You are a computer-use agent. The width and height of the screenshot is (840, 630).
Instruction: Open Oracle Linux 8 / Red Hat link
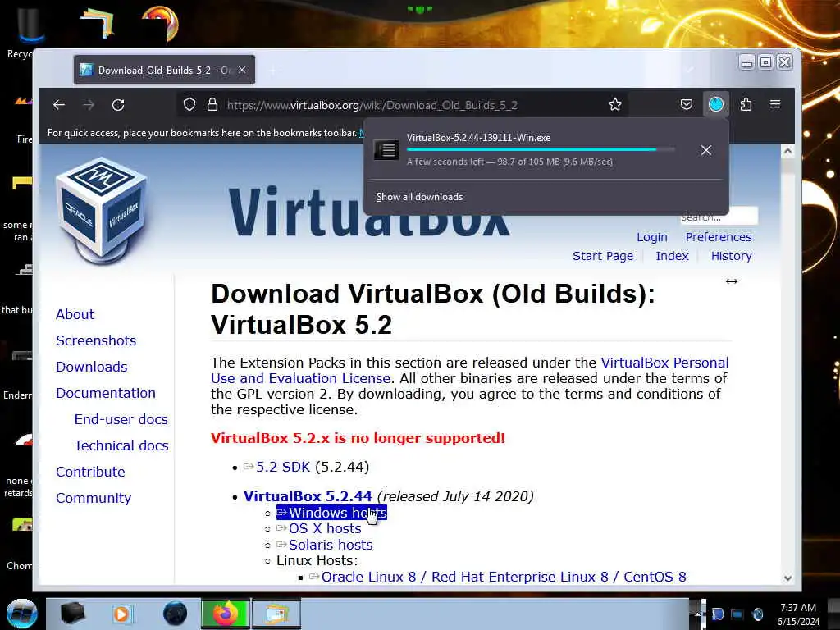504,577
